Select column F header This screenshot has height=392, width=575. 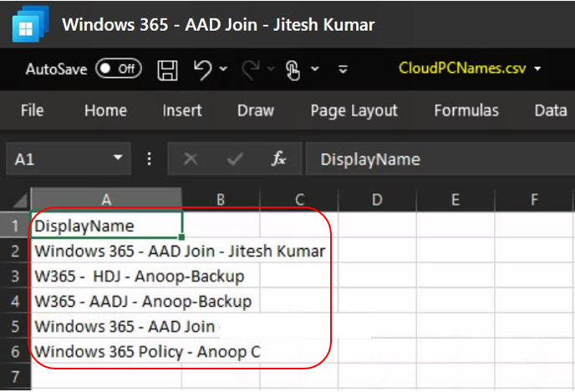tap(534, 200)
